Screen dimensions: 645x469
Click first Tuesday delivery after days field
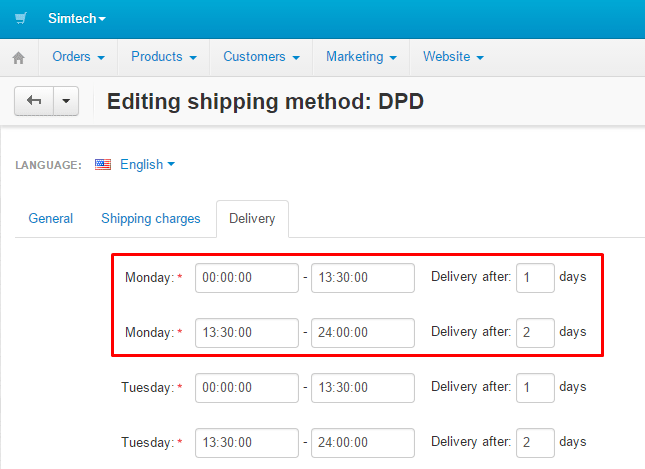point(535,386)
